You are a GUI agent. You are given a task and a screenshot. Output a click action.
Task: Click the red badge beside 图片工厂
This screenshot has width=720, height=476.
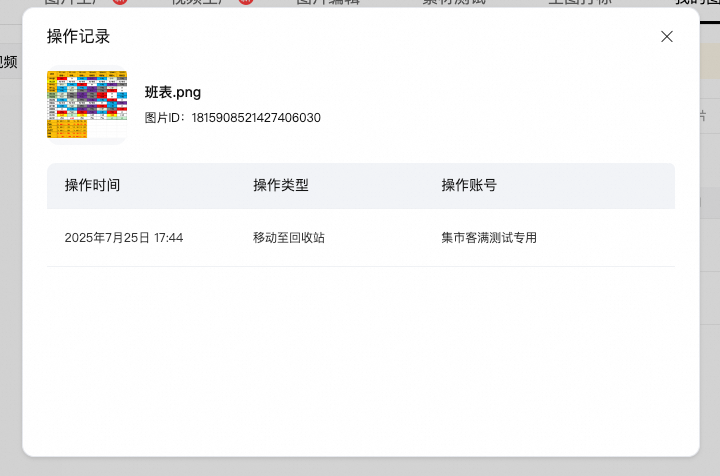[120, 2]
